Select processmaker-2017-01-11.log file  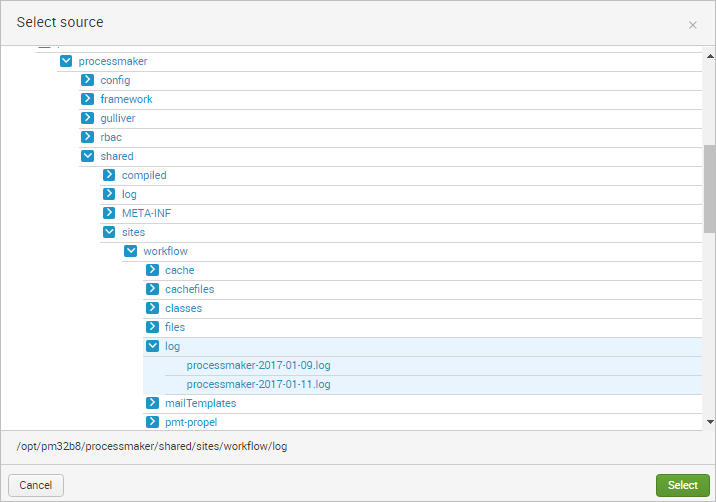pos(258,384)
